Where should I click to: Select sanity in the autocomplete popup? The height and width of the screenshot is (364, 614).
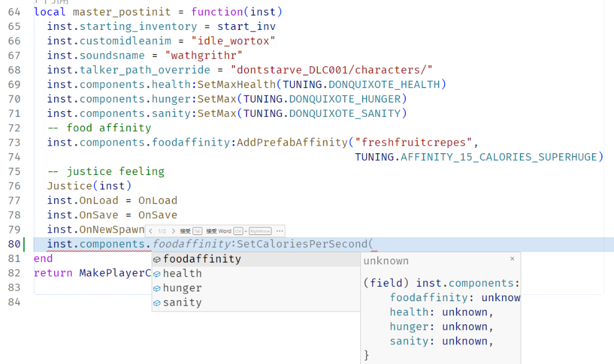pos(182,302)
